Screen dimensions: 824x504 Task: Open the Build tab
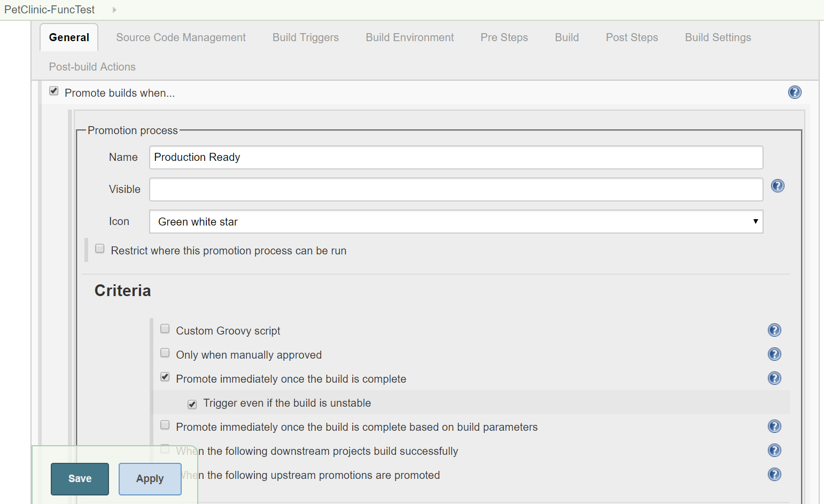pyautogui.click(x=567, y=37)
